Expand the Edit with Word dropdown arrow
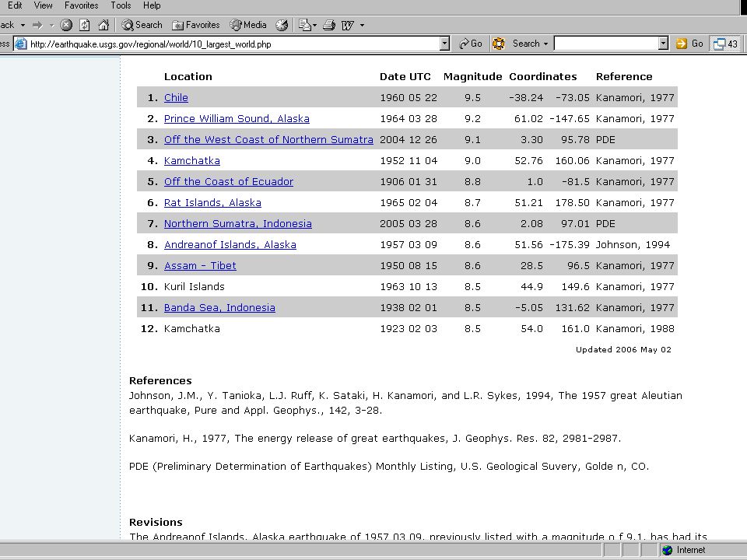 [362, 25]
